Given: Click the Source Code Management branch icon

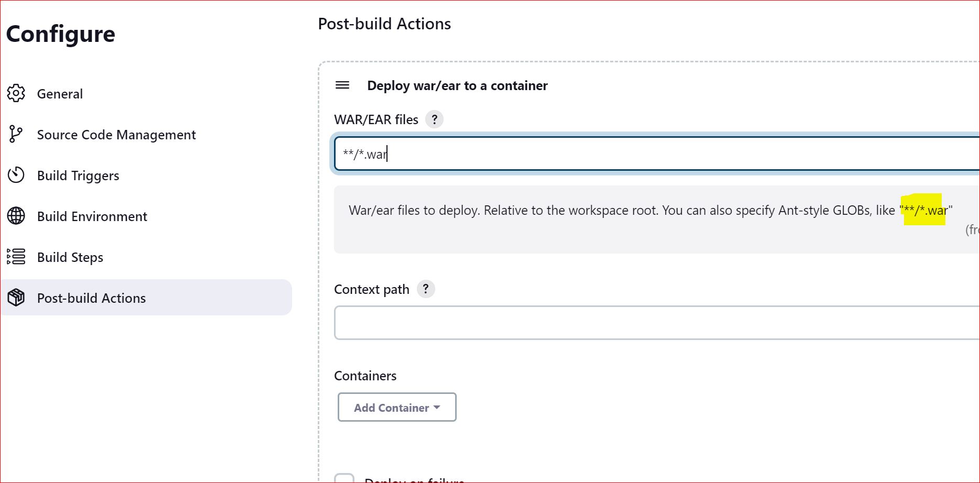Looking at the screenshot, I should point(16,135).
